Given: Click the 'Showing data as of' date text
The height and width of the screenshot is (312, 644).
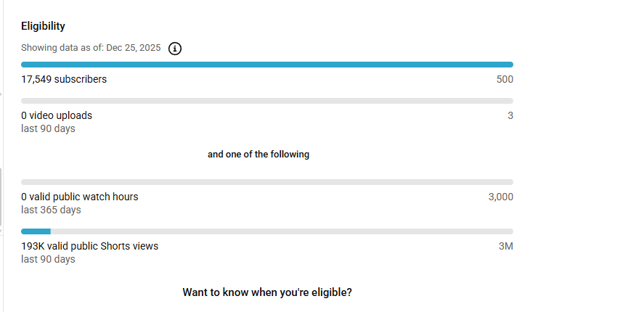Looking at the screenshot, I should (91, 48).
